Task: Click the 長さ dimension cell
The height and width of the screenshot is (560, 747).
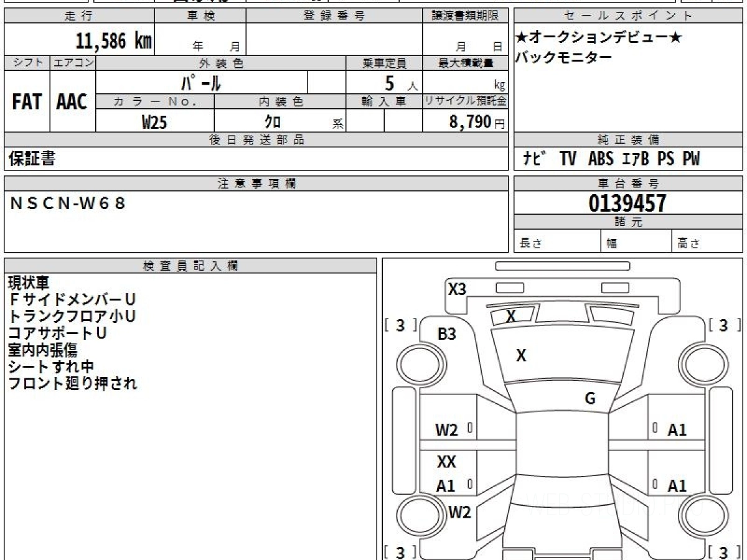Action: click(x=558, y=241)
